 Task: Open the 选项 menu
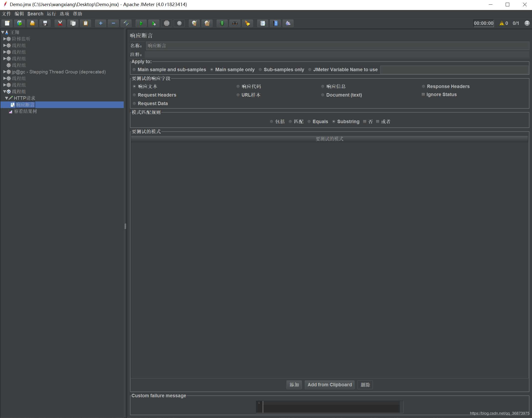[x=64, y=14]
